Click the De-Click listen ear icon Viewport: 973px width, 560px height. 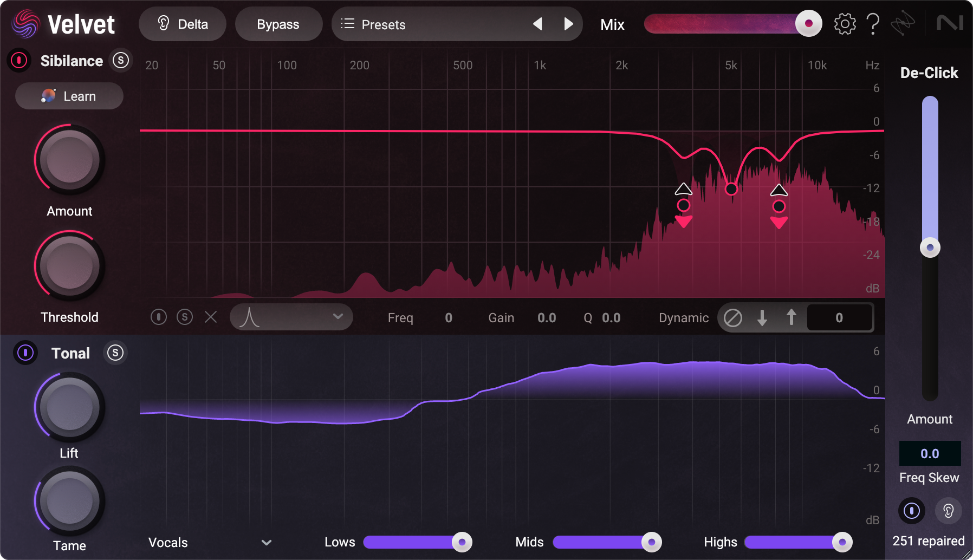[x=949, y=511]
